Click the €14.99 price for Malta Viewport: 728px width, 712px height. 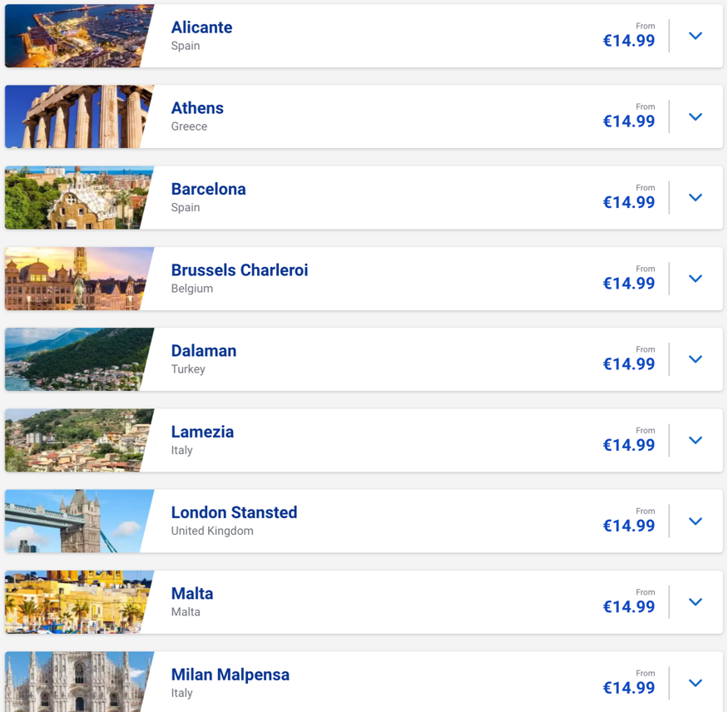coord(629,607)
